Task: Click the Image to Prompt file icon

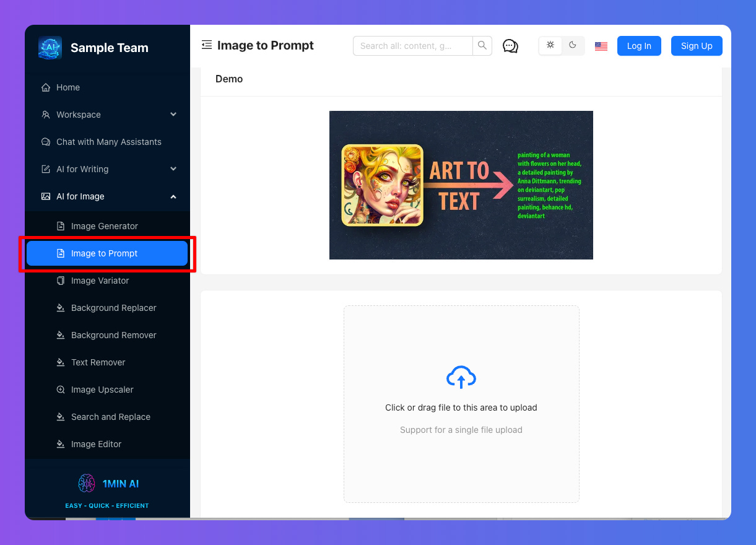Action: [x=61, y=253]
